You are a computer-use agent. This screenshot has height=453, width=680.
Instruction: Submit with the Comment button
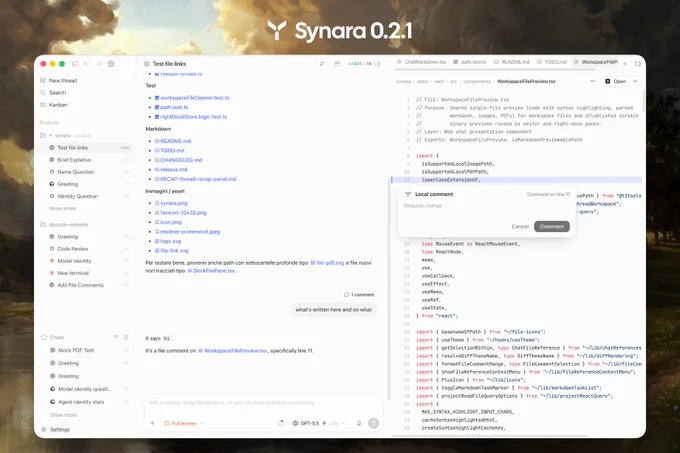point(552,227)
